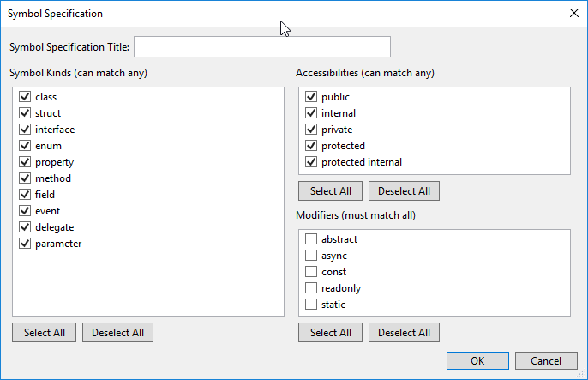Close the Symbol Specification dialog
This screenshot has width=588, height=380.
(x=573, y=13)
